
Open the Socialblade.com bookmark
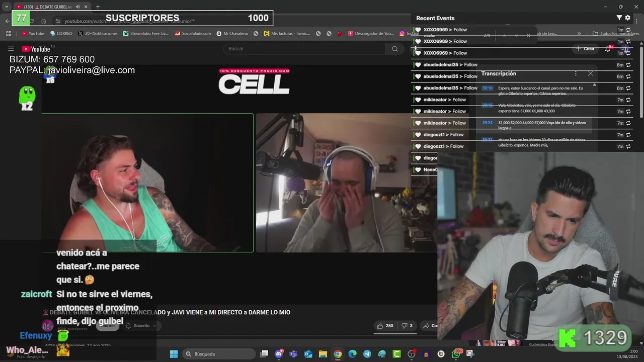[x=193, y=34]
